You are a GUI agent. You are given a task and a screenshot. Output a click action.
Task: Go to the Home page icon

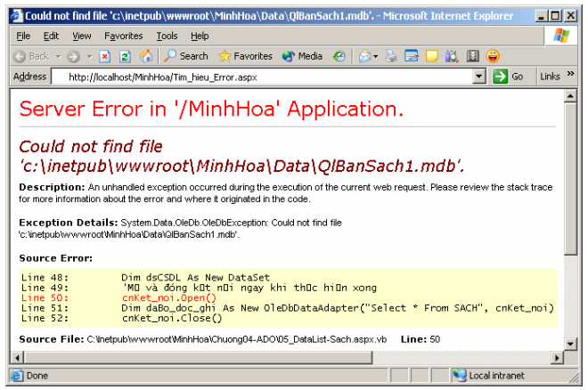(145, 55)
